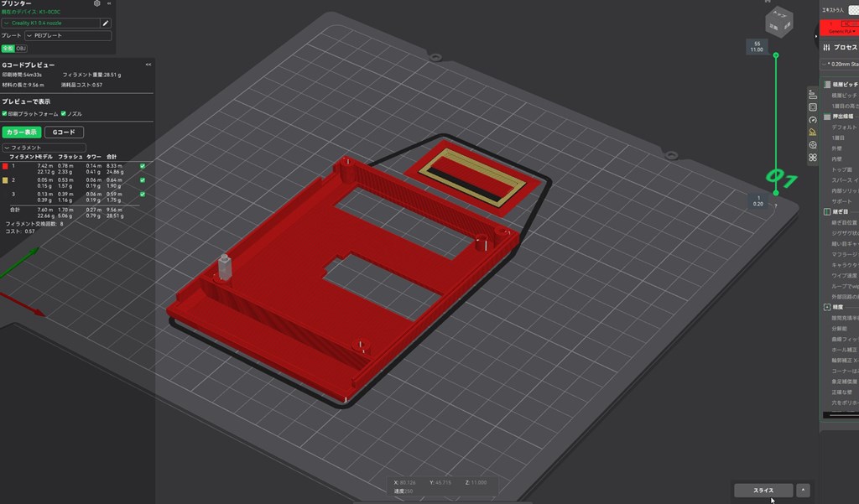This screenshot has height=504, width=859.
Task: Open the layer height sidebar tab icon
Action: [812, 95]
